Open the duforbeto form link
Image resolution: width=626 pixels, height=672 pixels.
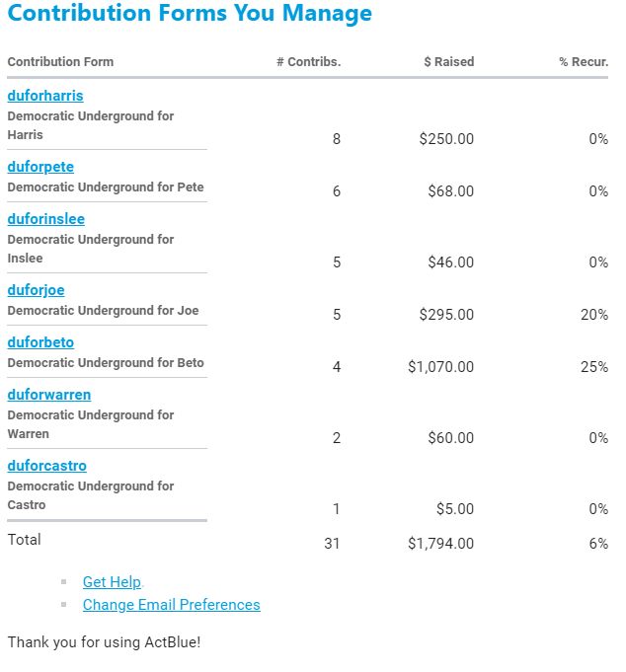pos(40,342)
